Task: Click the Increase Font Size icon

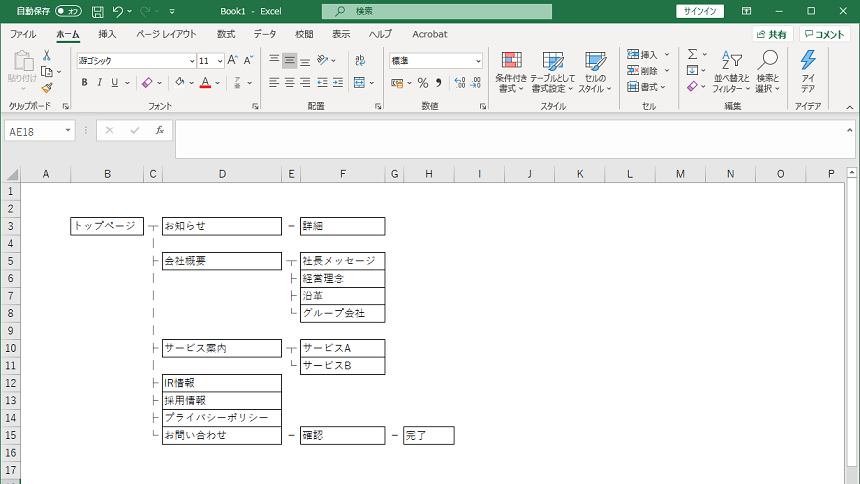Action: point(234,61)
